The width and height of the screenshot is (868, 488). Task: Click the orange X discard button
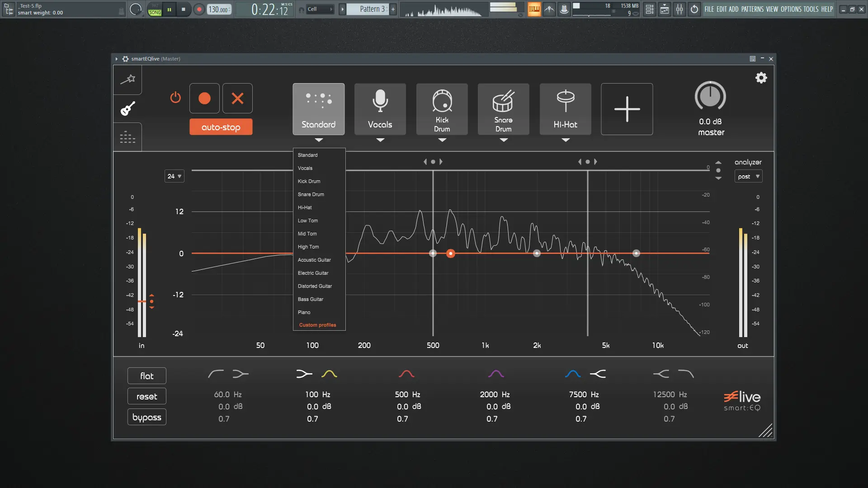point(237,98)
